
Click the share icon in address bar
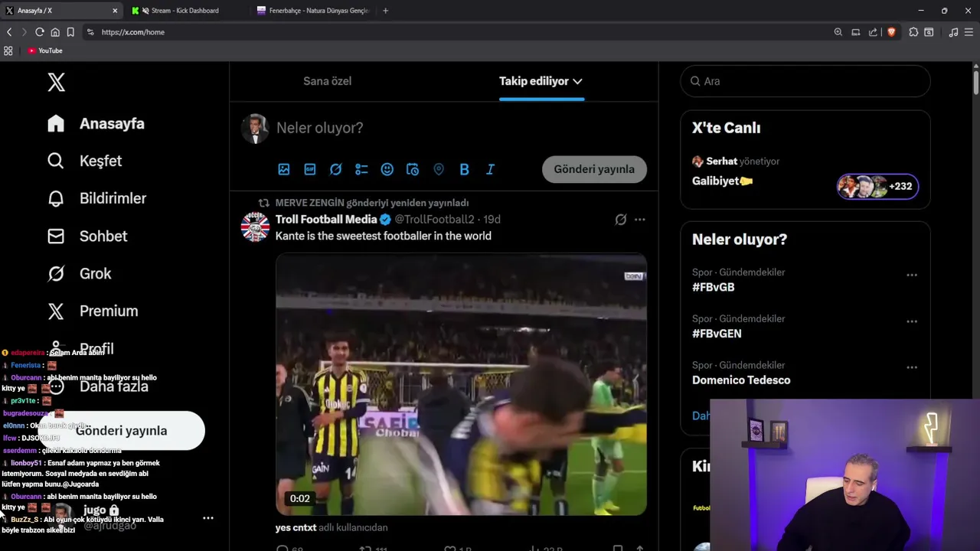point(873,32)
